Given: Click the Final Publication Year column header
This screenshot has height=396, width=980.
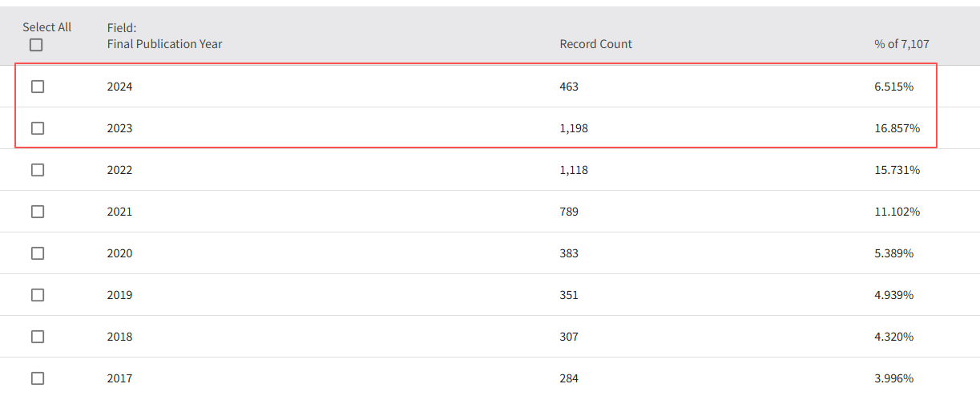Looking at the screenshot, I should tap(164, 44).
